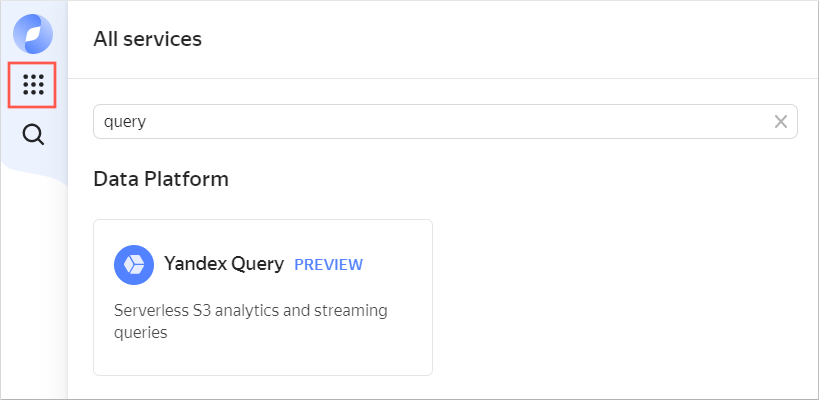Click the word queries in card description
This screenshot has height=400, width=819.
click(x=141, y=333)
